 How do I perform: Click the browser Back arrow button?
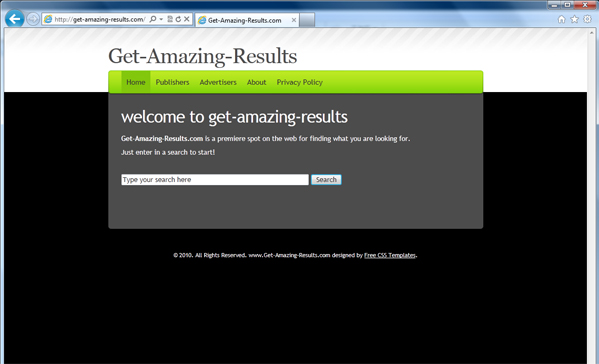[15, 19]
